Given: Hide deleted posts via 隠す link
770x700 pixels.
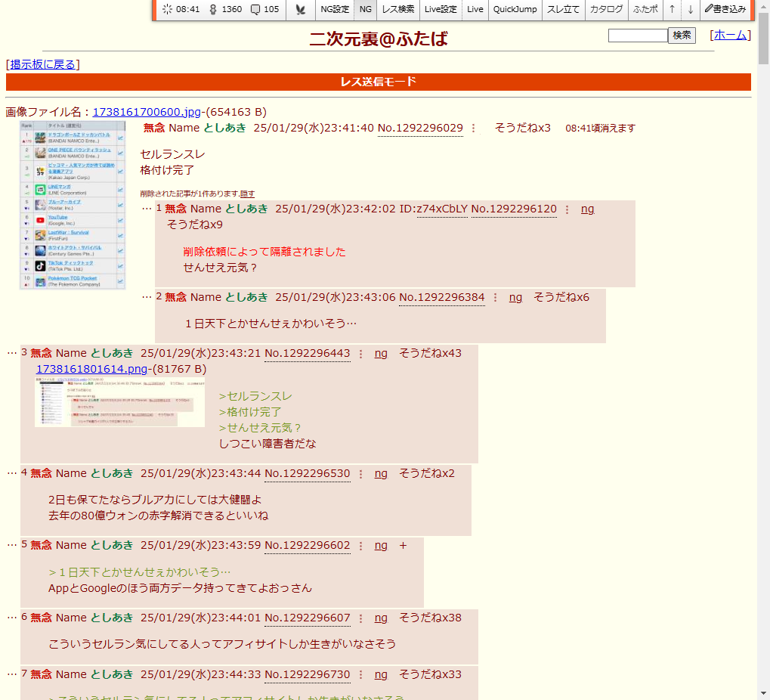Looking at the screenshot, I should [247, 194].
